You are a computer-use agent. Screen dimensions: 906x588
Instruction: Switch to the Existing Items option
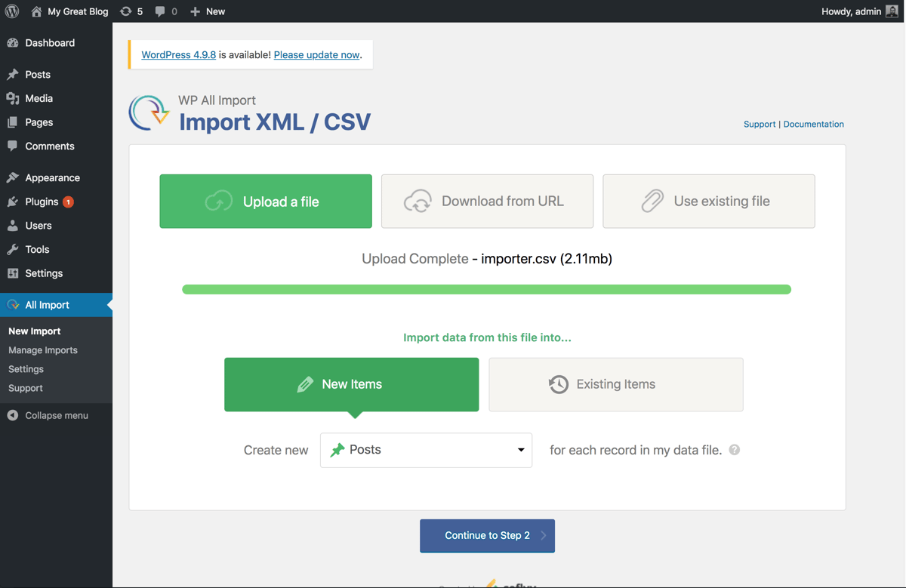pyautogui.click(x=615, y=384)
